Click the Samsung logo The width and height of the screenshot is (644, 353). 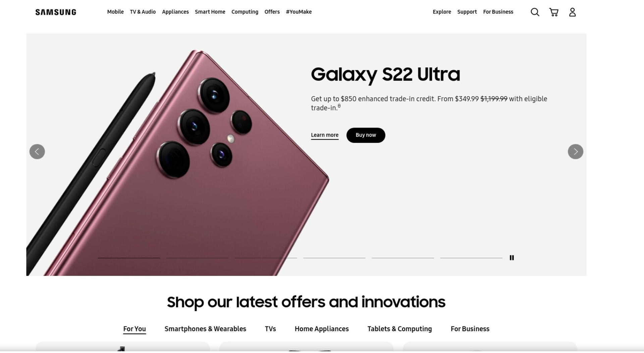pos(56,12)
